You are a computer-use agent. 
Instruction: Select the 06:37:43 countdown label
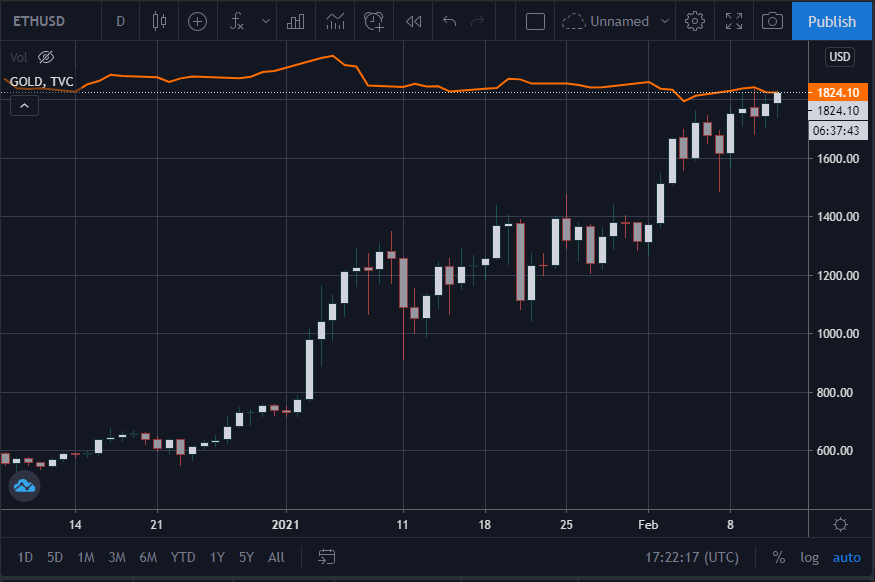coord(838,131)
